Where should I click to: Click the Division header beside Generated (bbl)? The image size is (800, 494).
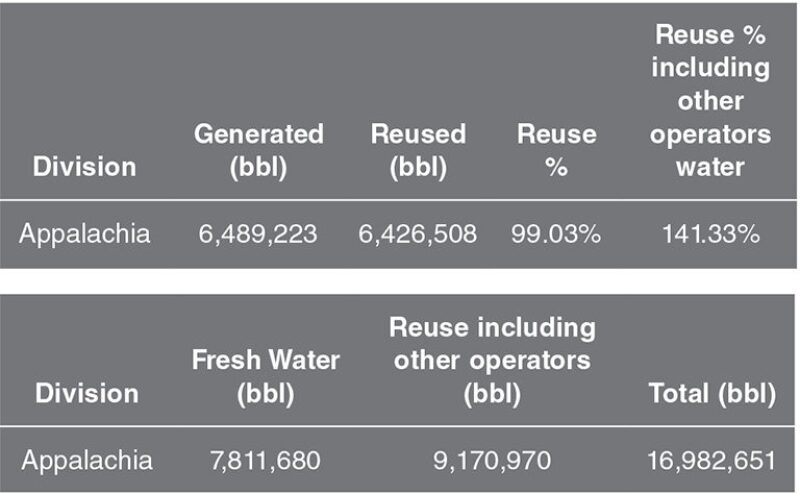pyautogui.click(x=84, y=166)
